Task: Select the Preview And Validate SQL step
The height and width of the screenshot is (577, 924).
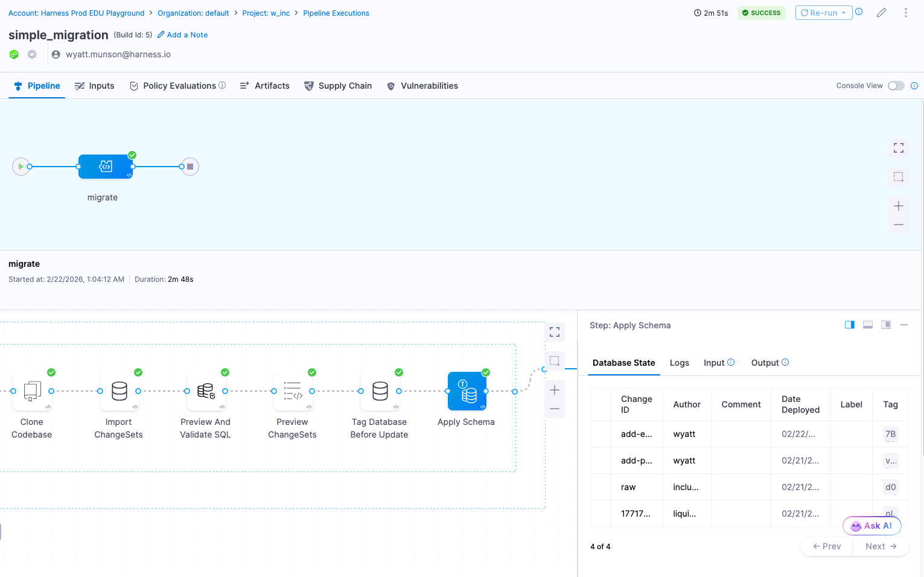Action: (x=206, y=391)
